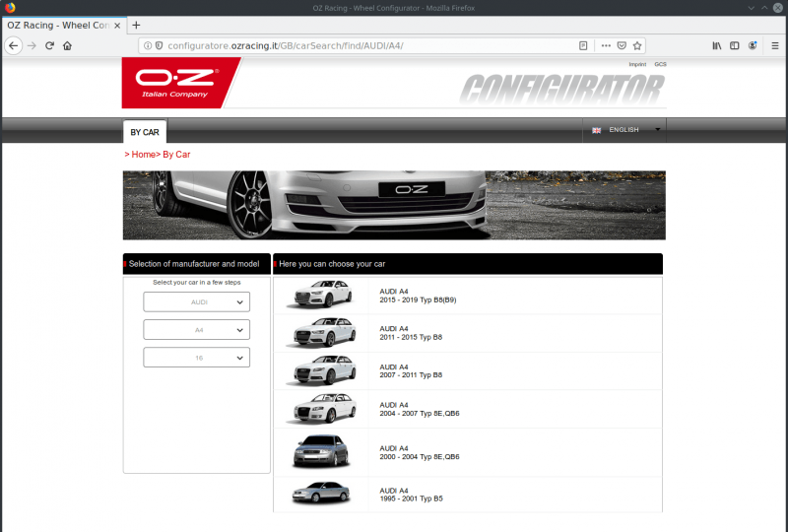Click the By Car breadcrumb link
Screen dimensions: 788x532
tap(176, 155)
